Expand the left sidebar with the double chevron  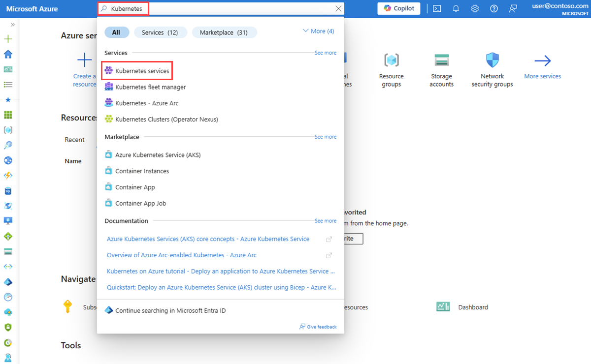coord(12,24)
